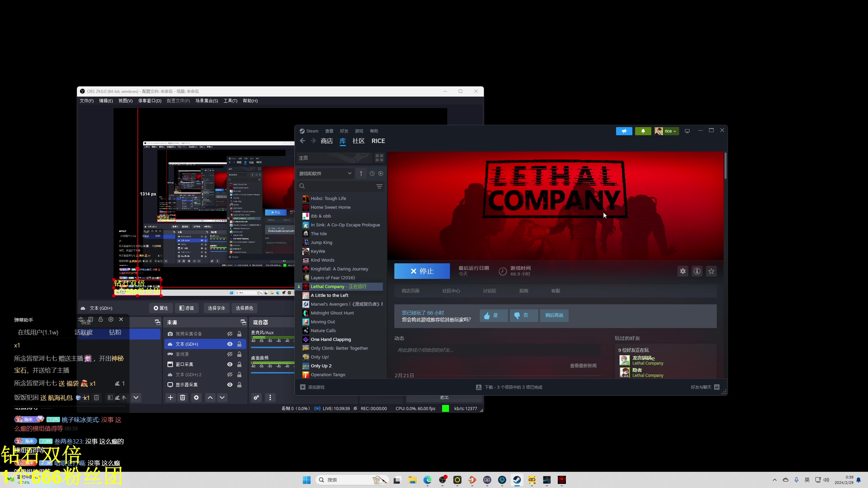868x488 pixels.
Task: Show the 视频采集设备 source
Action: pos(230,334)
